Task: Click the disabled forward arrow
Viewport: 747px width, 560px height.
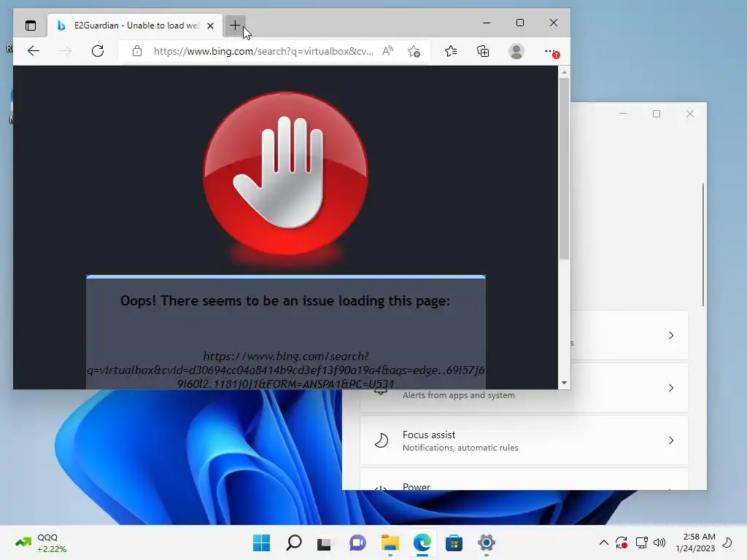Action: [x=66, y=51]
